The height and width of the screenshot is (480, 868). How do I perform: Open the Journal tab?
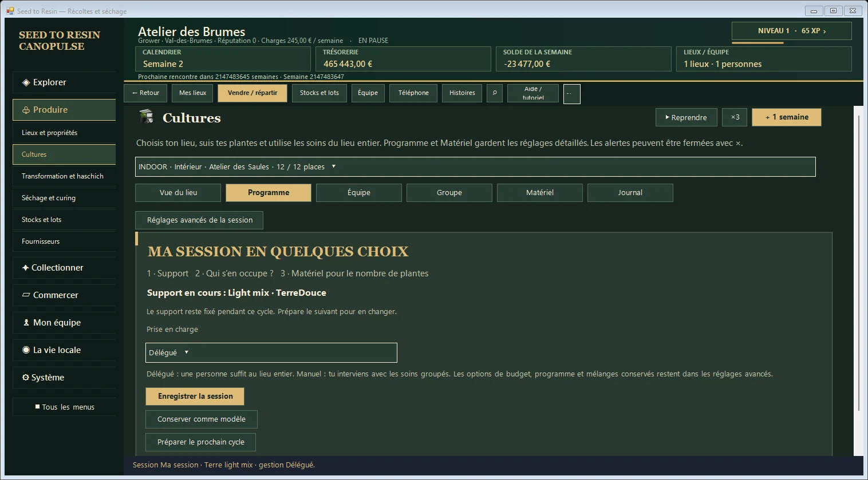630,193
